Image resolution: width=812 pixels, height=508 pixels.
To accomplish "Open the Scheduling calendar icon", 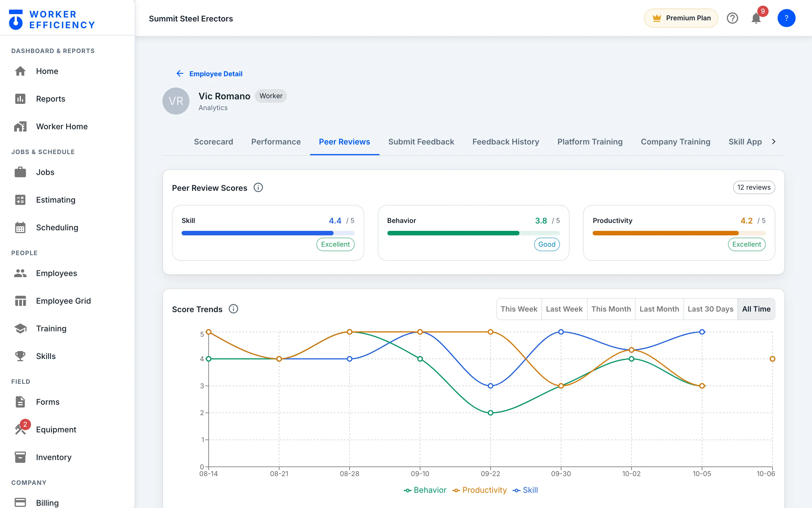I will (20, 227).
